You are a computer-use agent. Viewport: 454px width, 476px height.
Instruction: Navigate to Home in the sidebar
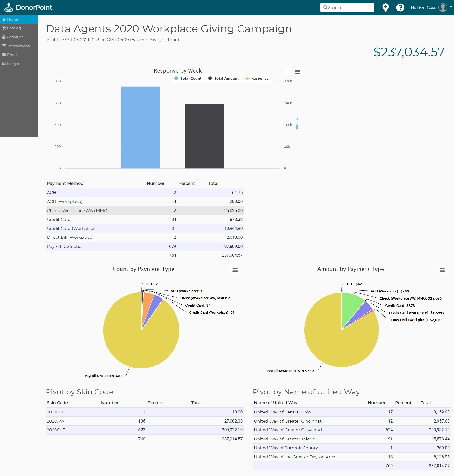(13, 19)
